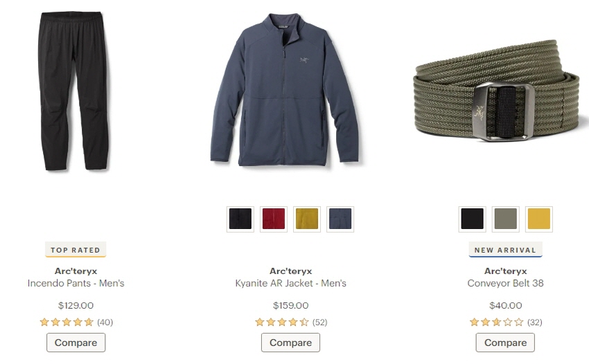Viewport: 589px width, 364px height.
Task: Open Kyanite AR Jacket - Men's link
Action: [x=291, y=283]
